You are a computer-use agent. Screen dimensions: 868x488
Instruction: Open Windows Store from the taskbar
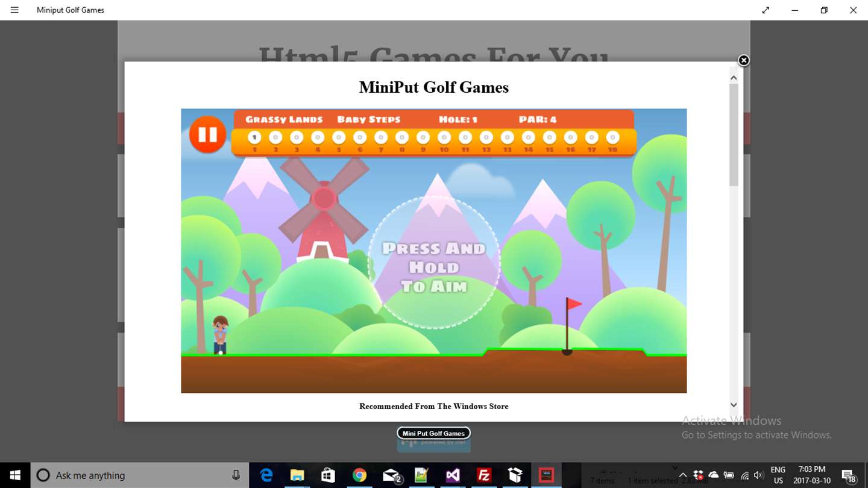coord(328,475)
